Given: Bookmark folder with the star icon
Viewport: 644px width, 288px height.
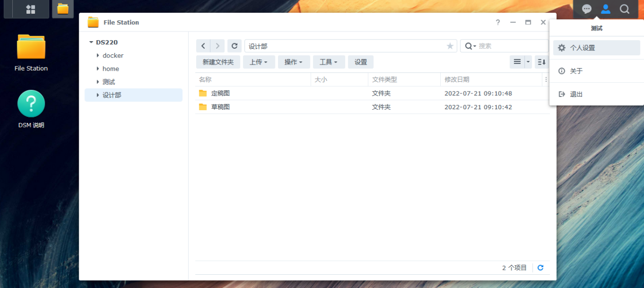Looking at the screenshot, I should point(450,46).
